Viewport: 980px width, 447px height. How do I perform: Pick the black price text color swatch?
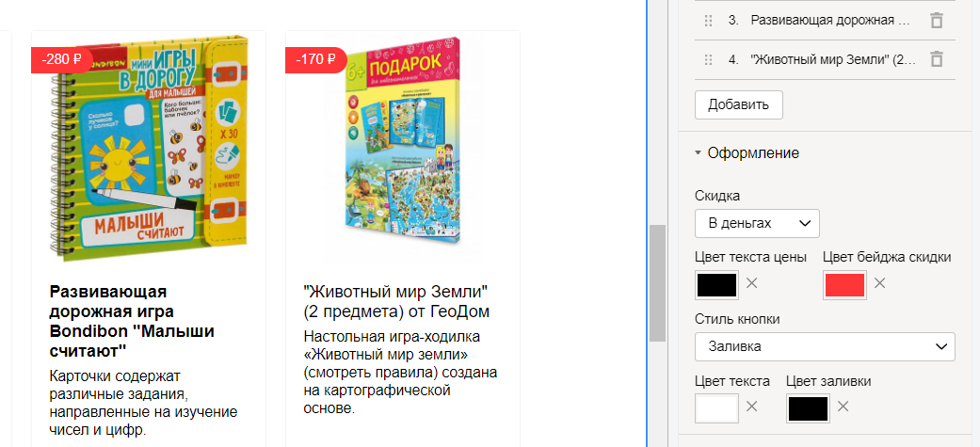point(716,284)
